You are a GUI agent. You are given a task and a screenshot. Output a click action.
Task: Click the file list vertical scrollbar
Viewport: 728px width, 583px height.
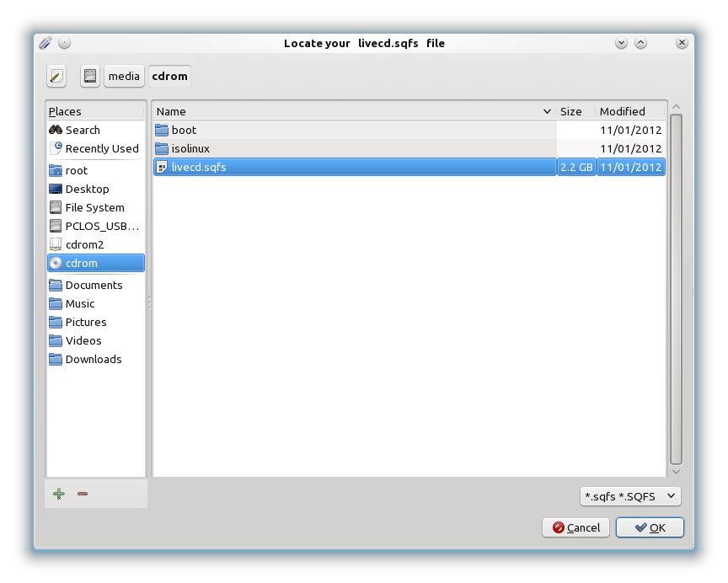(x=676, y=289)
